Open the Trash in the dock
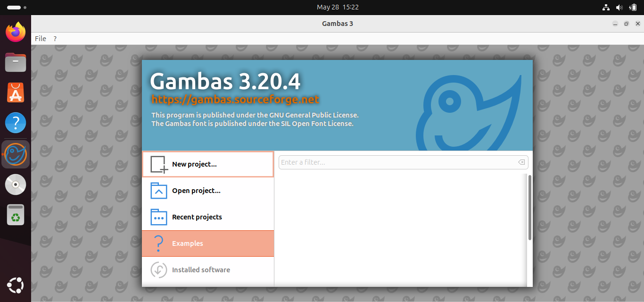 coord(16,215)
